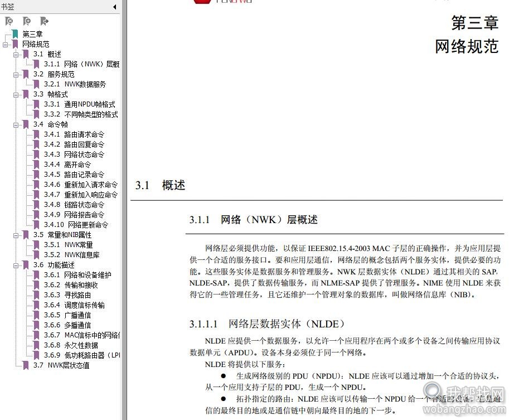
Task: Open bookmark 3.2.1 NWK数据服务
Action: pos(75,84)
